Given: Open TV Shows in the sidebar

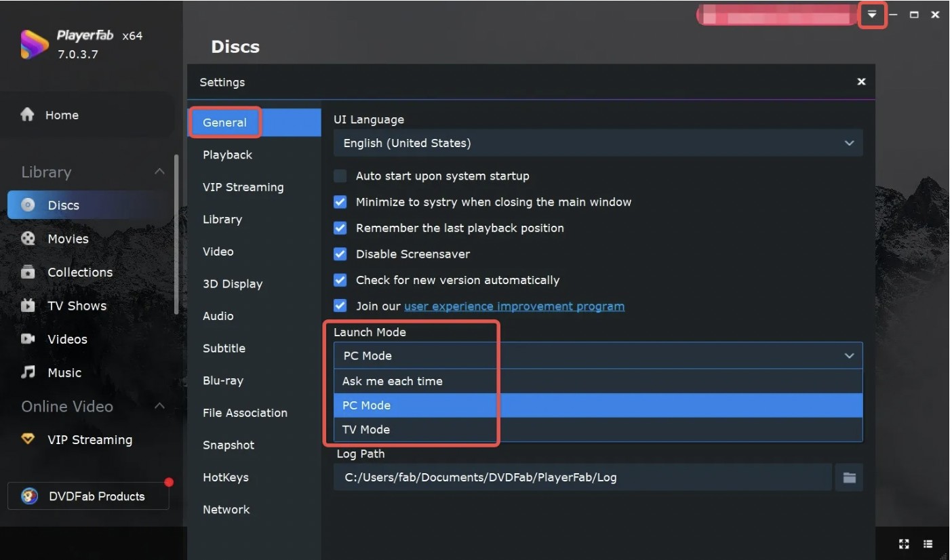Looking at the screenshot, I should point(77,306).
